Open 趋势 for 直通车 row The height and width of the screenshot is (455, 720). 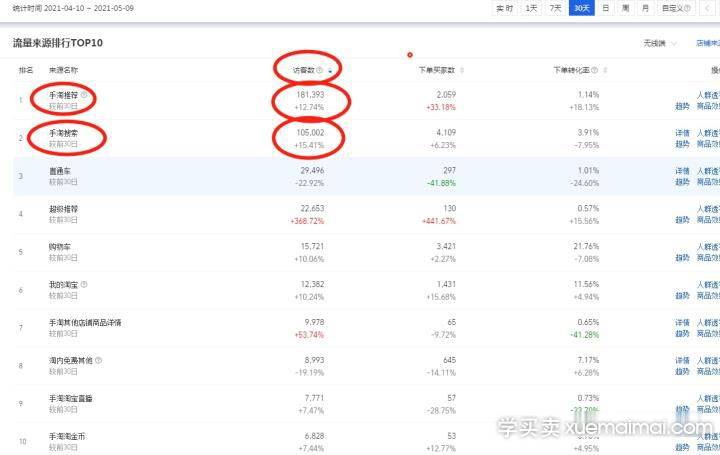pyautogui.click(x=682, y=182)
